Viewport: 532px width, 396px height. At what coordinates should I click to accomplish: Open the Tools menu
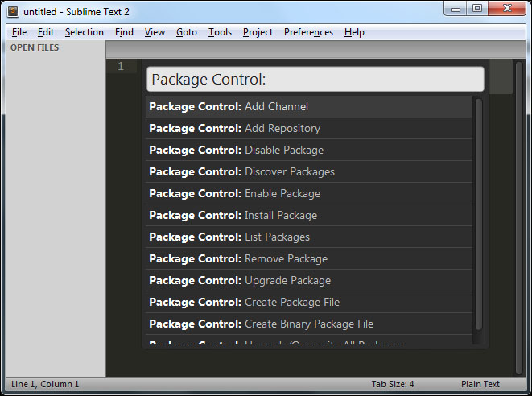220,32
